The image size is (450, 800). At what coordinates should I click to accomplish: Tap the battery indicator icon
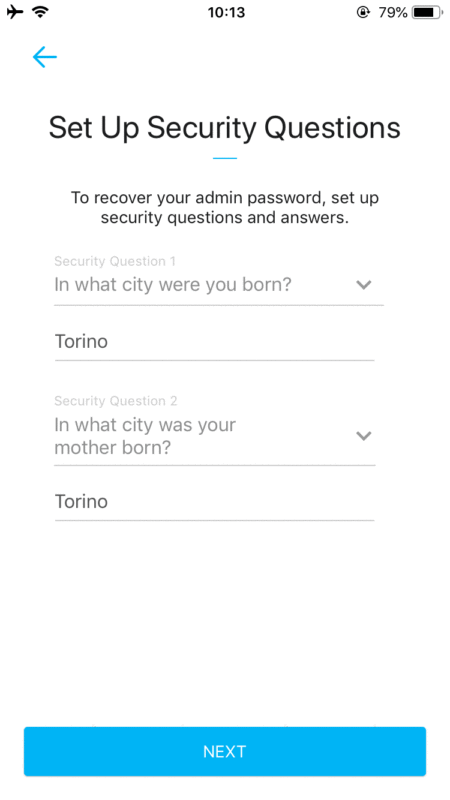(428, 12)
